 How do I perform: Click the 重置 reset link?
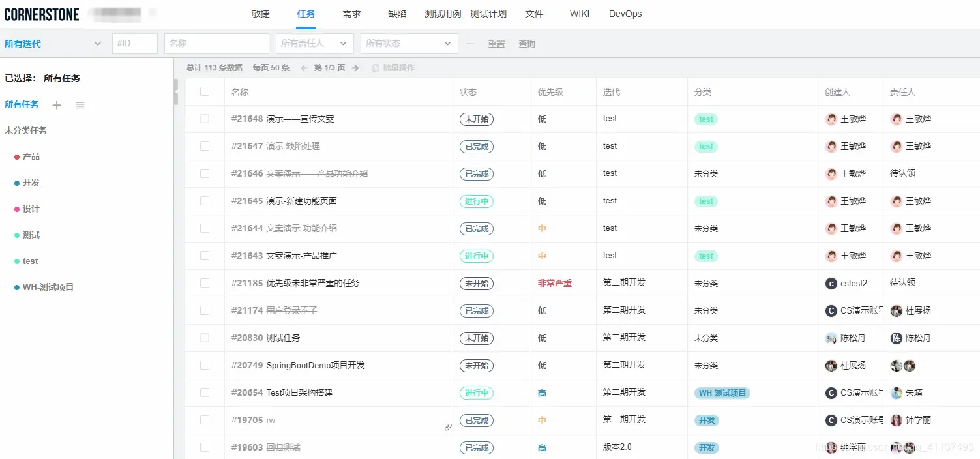click(496, 44)
